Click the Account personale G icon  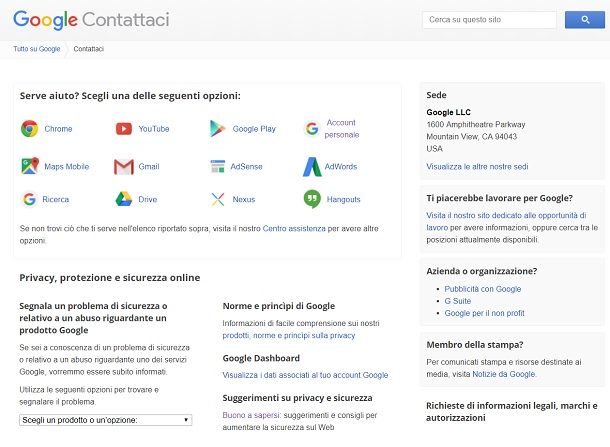(x=312, y=128)
